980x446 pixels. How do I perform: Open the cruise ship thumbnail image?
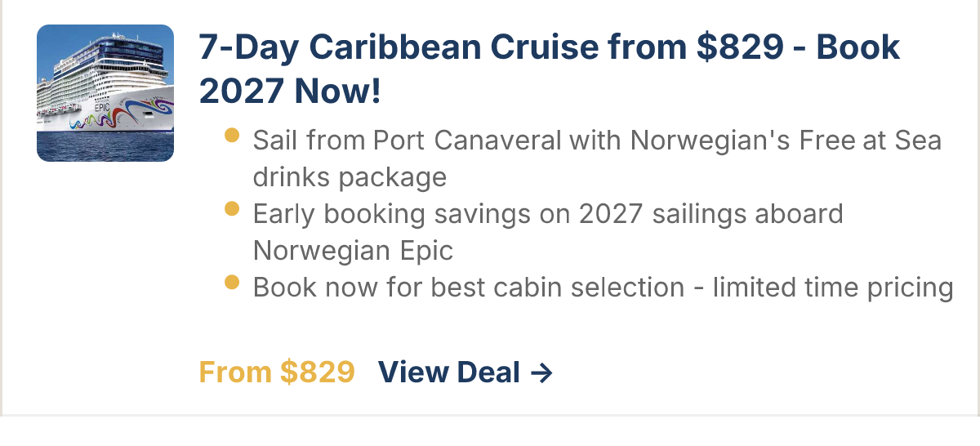click(105, 93)
